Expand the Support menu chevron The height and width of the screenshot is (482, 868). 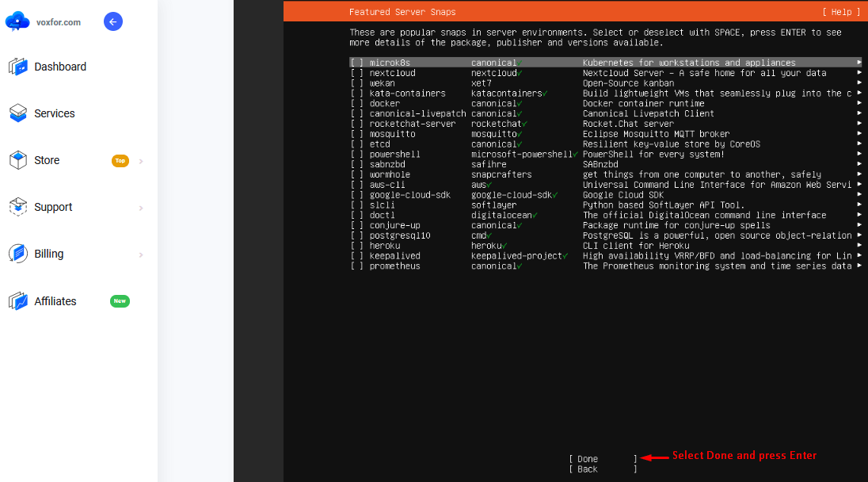tap(141, 207)
